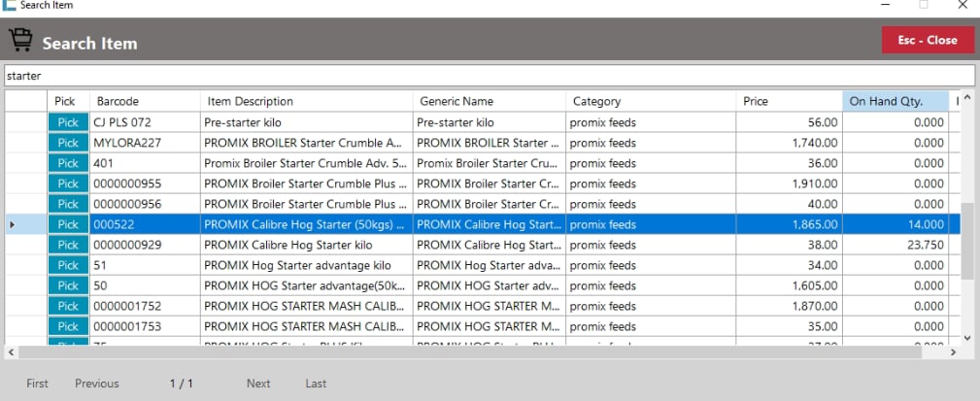Pick the Pre-starter kilo item

coord(67,122)
